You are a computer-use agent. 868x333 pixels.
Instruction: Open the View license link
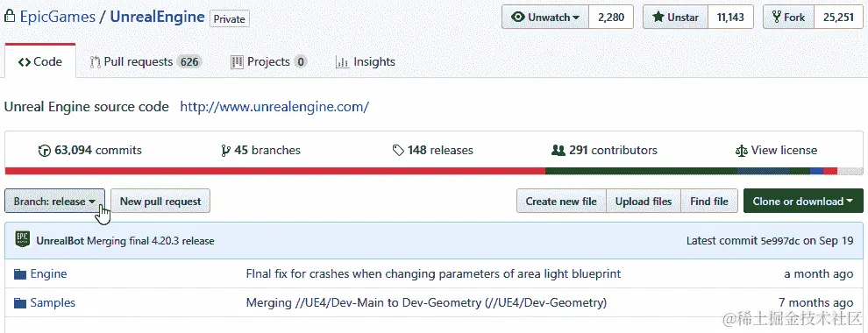tap(776, 150)
